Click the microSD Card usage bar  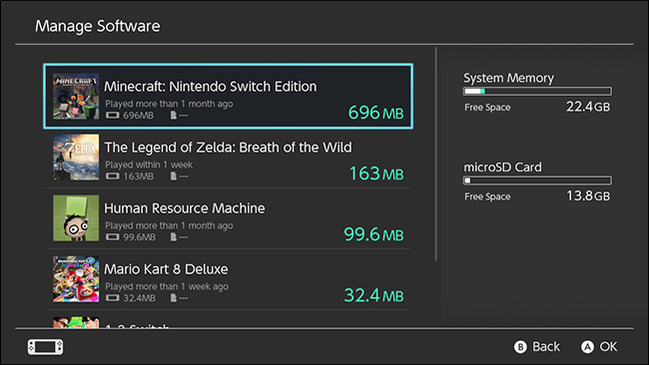coord(537,180)
